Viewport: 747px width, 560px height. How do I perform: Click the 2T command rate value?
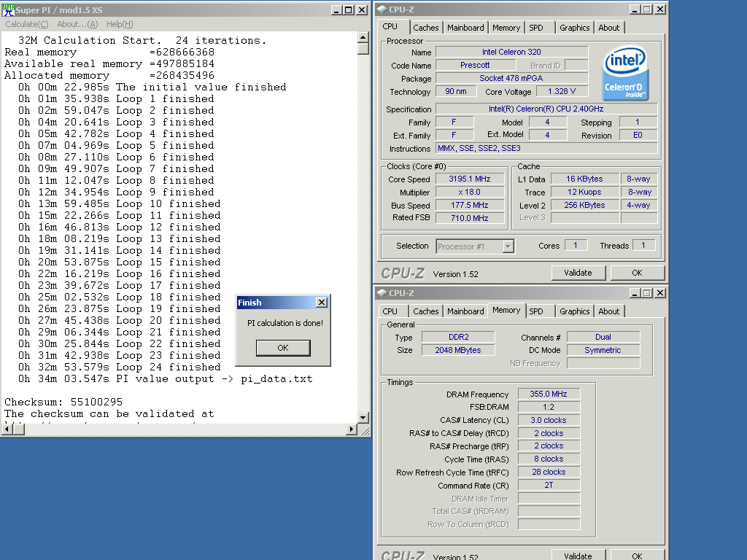click(549, 485)
